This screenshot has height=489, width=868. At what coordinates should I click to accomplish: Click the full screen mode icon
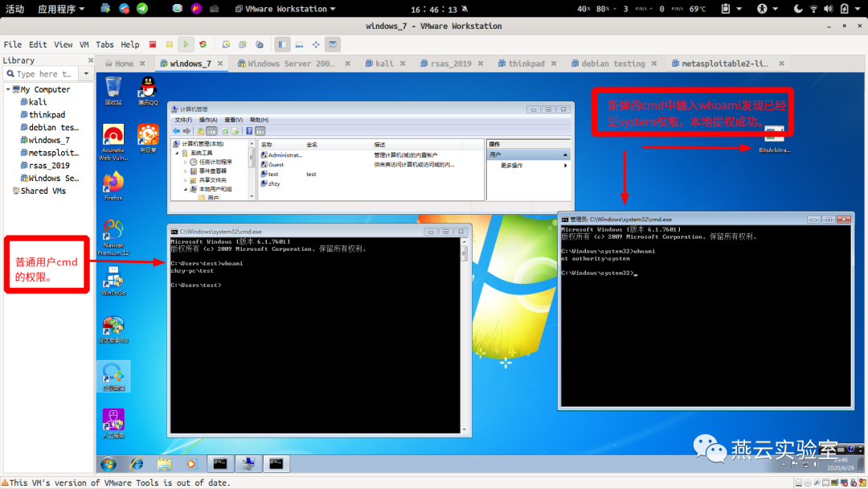point(316,44)
